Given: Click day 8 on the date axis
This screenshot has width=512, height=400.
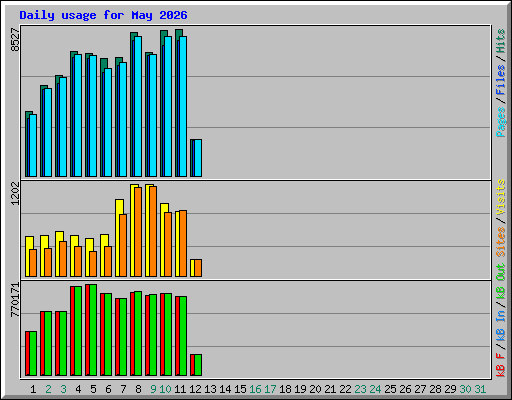Looking at the screenshot, I should (x=138, y=389).
